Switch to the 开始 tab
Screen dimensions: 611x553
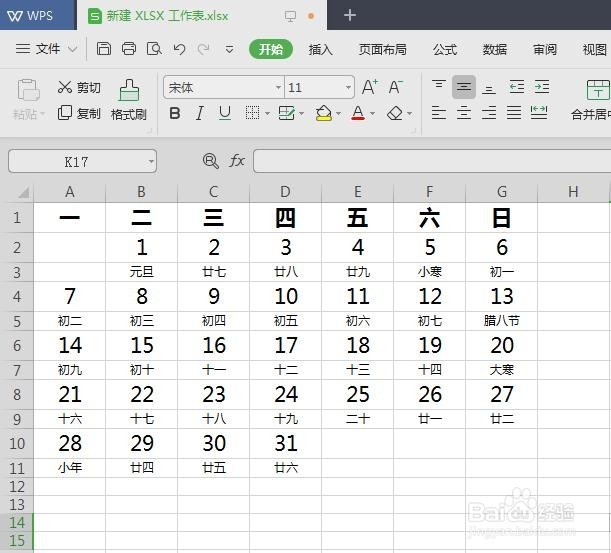[x=271, y=49]
